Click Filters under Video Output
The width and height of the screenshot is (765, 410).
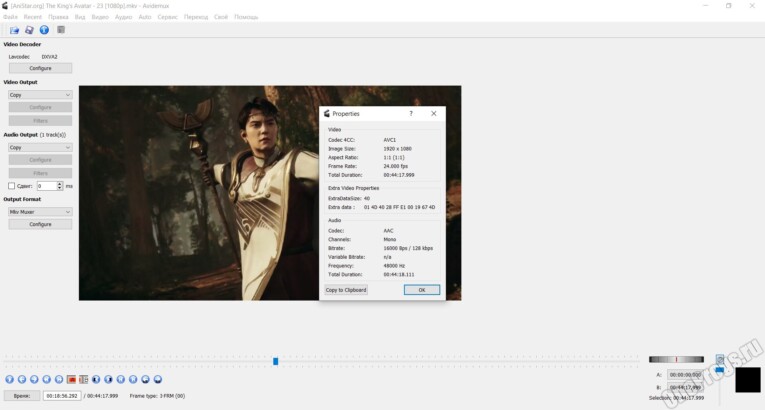40,121
